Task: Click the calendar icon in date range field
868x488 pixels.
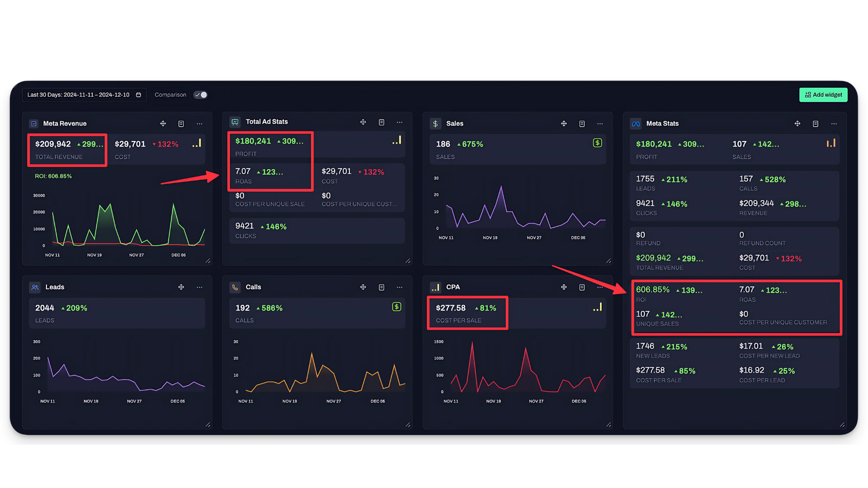Action: 139,95
